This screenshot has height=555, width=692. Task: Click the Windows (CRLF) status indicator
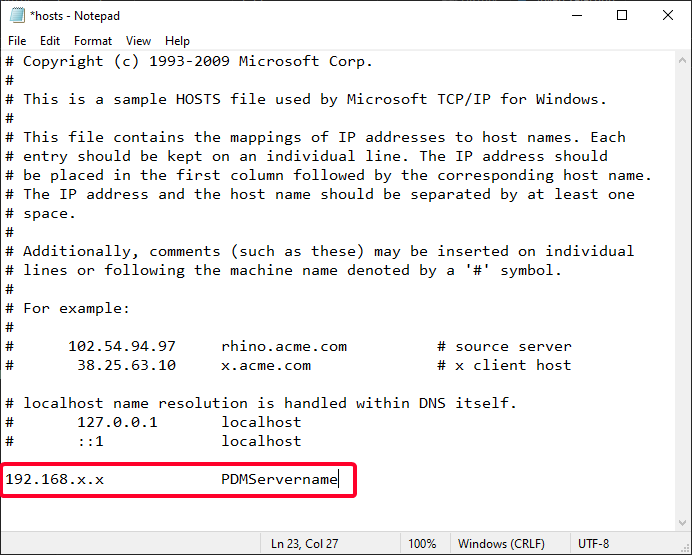[x=501, y=544]
